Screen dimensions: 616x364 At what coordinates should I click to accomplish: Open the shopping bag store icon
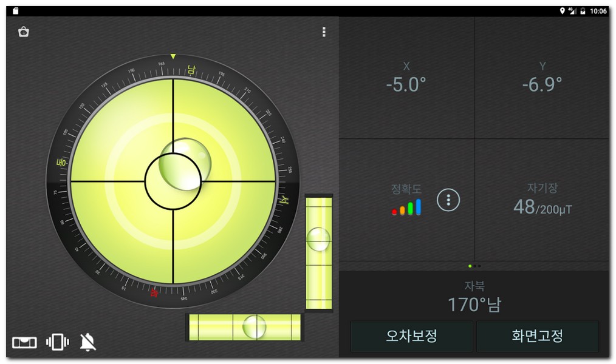(x=24, y=32)
